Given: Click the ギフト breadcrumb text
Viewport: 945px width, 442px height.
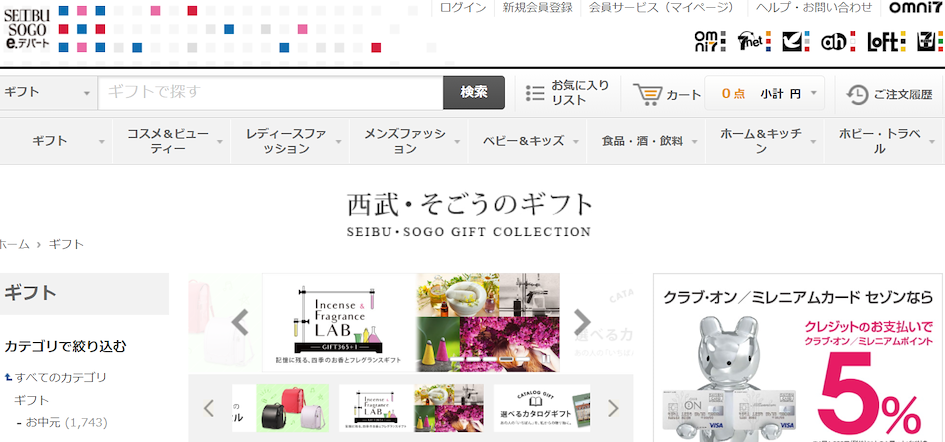Looking at the screenshot, I should (66, 244).
